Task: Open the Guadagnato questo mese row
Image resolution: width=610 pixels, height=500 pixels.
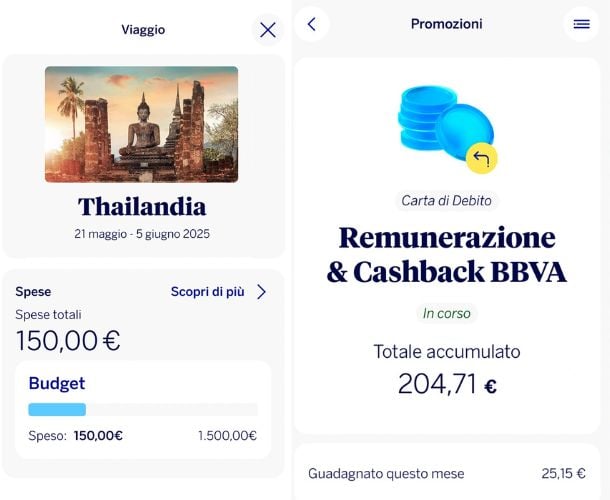Action: pyautogui.click(x=446, y=473)
